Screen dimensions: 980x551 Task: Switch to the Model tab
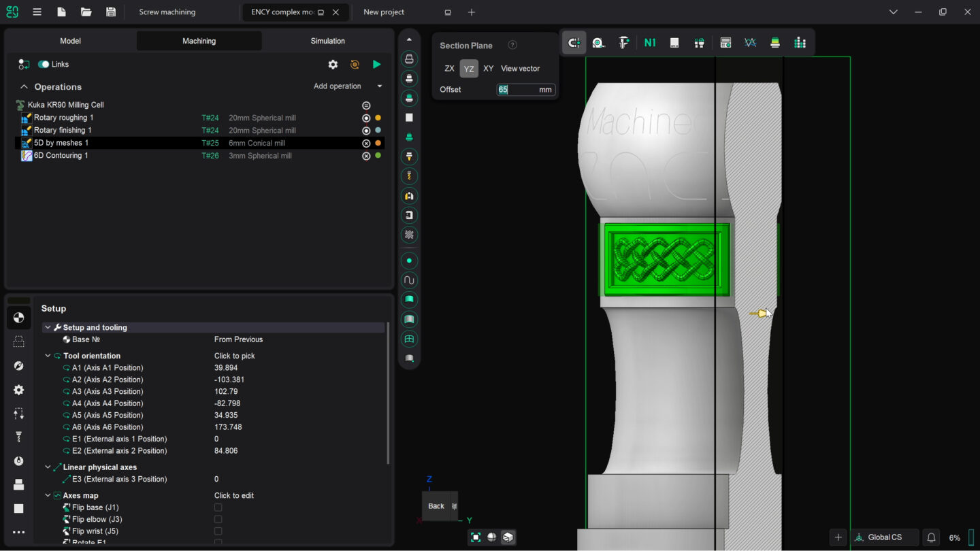[x=69, y=41]
